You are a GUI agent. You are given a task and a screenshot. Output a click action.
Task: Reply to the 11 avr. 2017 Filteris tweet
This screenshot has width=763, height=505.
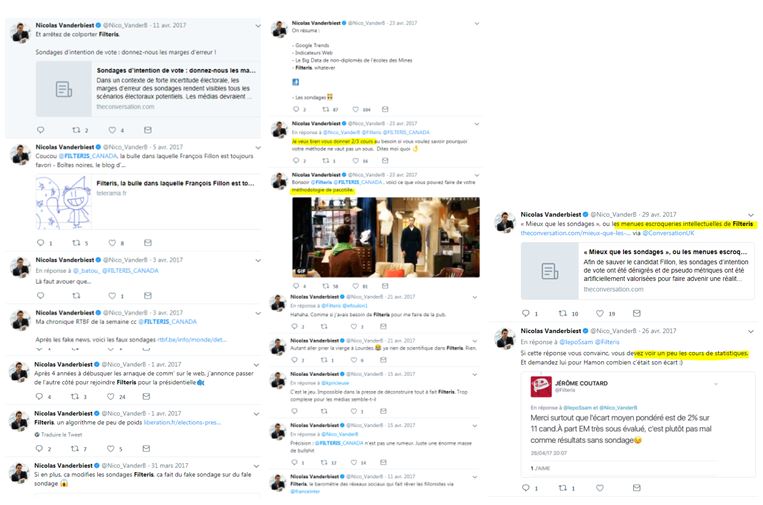pyautogui.click(x=40, y=130)
